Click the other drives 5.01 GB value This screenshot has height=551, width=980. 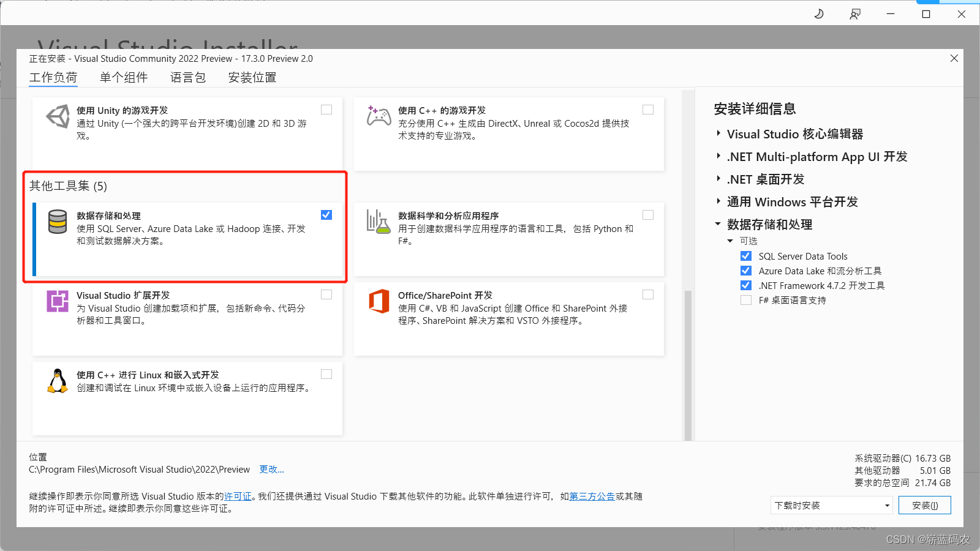tap(935, 470)
